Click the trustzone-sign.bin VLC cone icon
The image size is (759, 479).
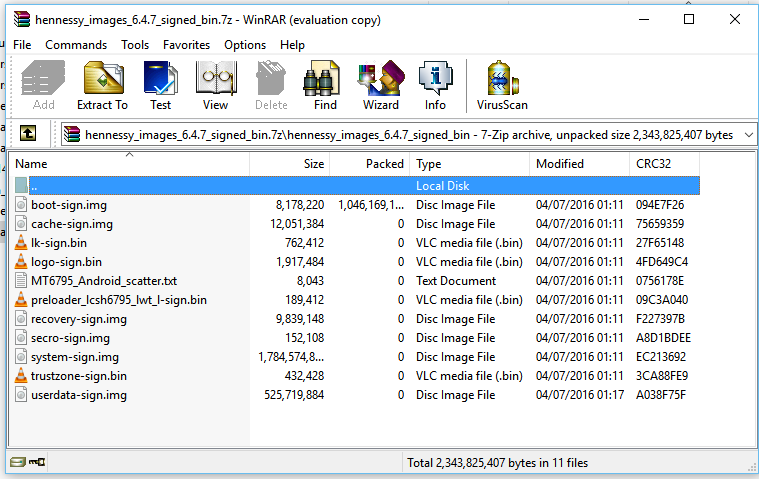(21, 376)
